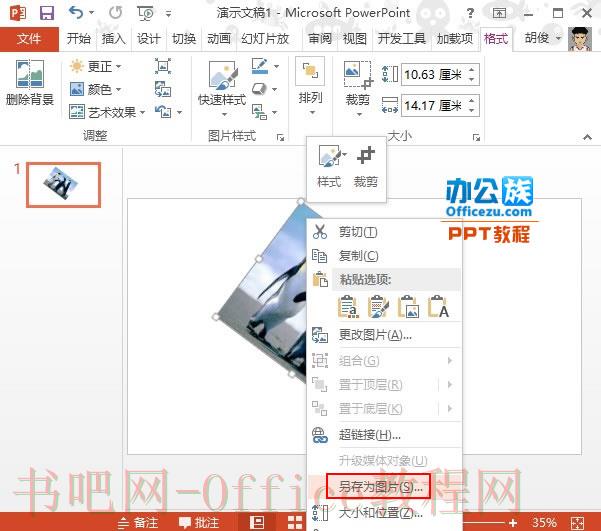
Task: Click the Reset Picture icon
Action: [x=164, y=112]
